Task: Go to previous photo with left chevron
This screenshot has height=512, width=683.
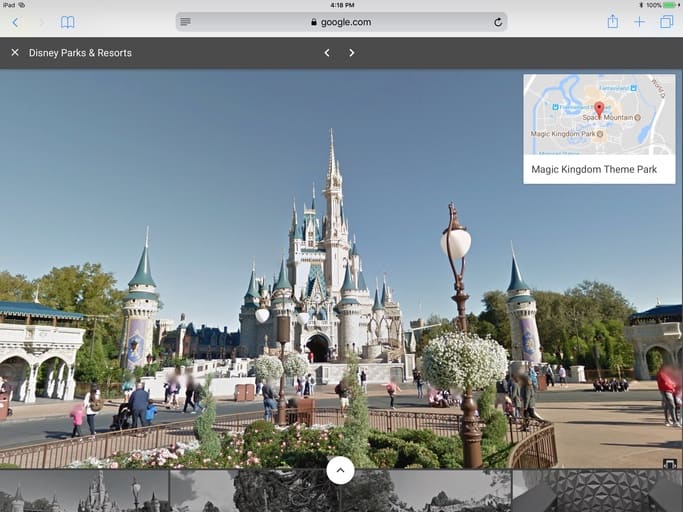Action: [x=327, y=53]
